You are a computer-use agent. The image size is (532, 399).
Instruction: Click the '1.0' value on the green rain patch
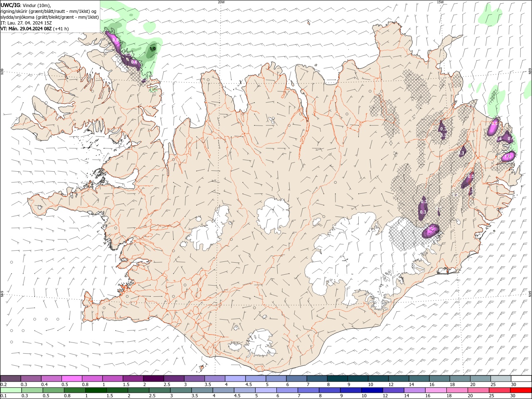pos(153,49)
